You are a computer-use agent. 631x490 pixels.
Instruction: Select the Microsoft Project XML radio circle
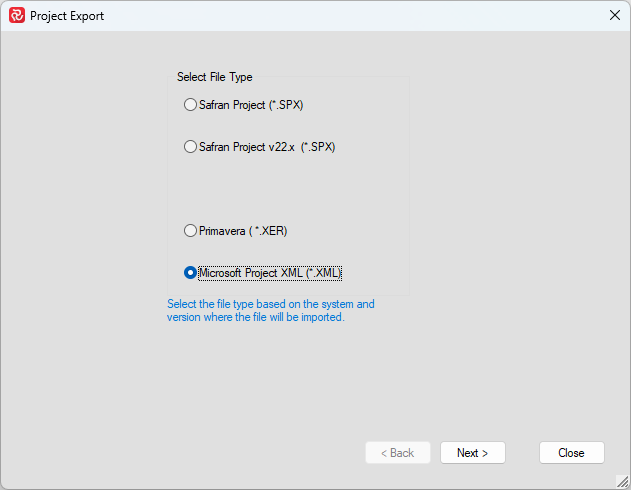tap(190, 273)
